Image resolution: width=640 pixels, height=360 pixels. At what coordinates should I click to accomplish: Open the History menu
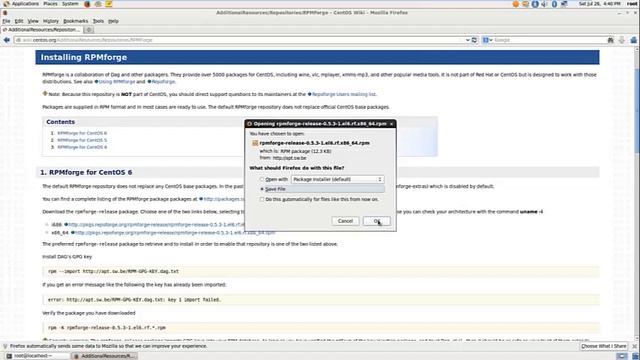click(51, 21)
